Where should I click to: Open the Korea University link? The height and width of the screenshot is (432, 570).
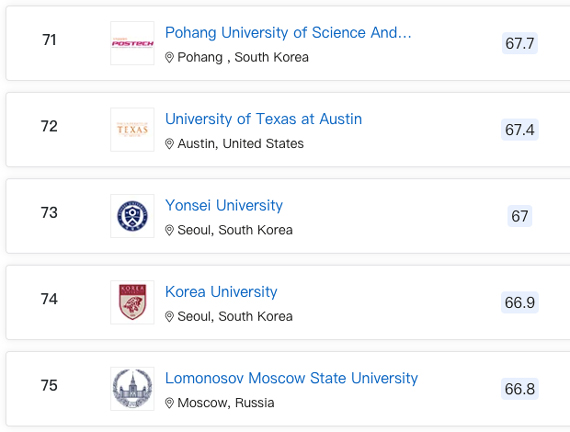point(221,292)
